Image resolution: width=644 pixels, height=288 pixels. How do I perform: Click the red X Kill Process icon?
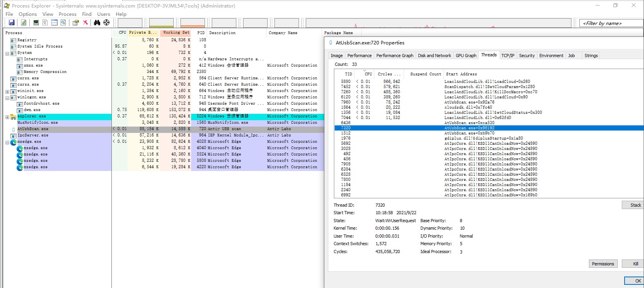coord(85,23)
